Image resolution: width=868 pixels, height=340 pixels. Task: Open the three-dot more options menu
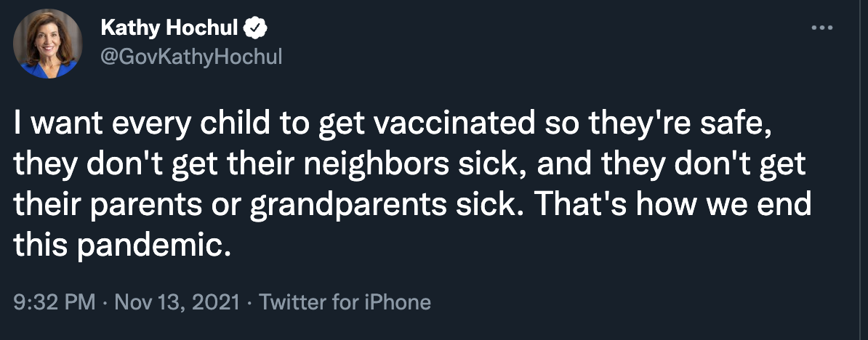tap(821, 28)
